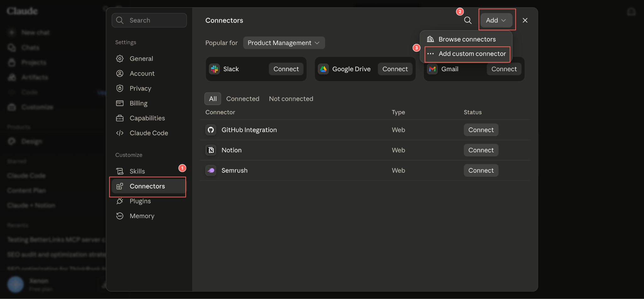Click the search magnifier icon in Connectors header

[468, 20]
